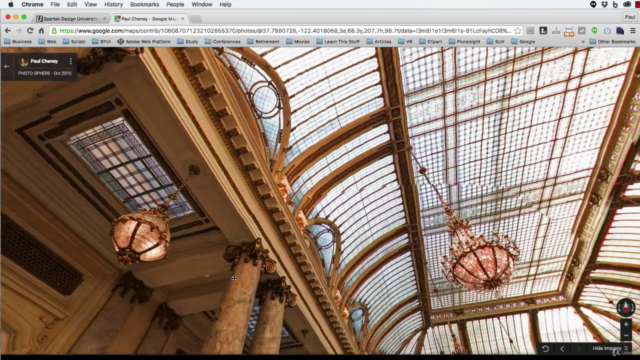Click the green Hangouts extension icon

pyautogui.click(x=594, y=31)
